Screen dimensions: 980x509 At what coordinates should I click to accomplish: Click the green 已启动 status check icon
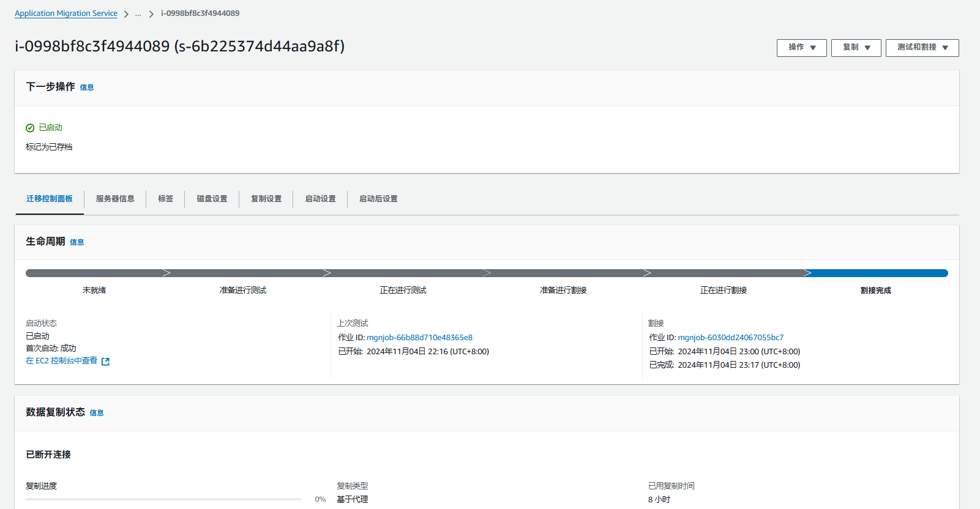pos(30,128)
